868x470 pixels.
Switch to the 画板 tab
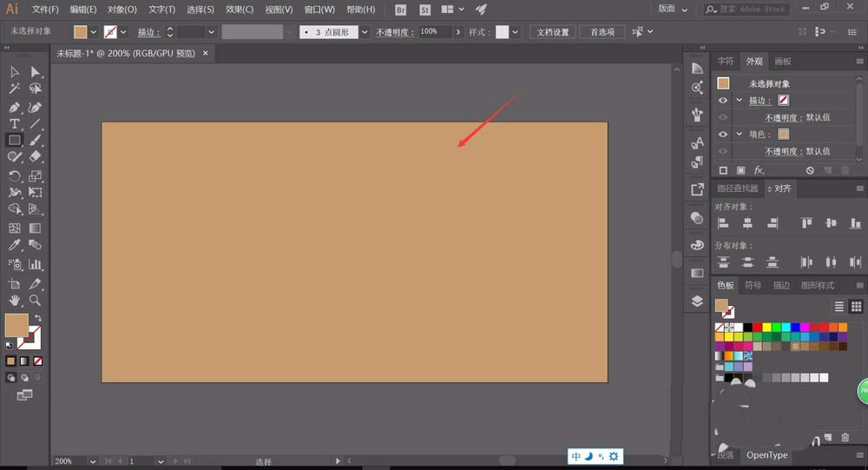click(x=782, y=62)
